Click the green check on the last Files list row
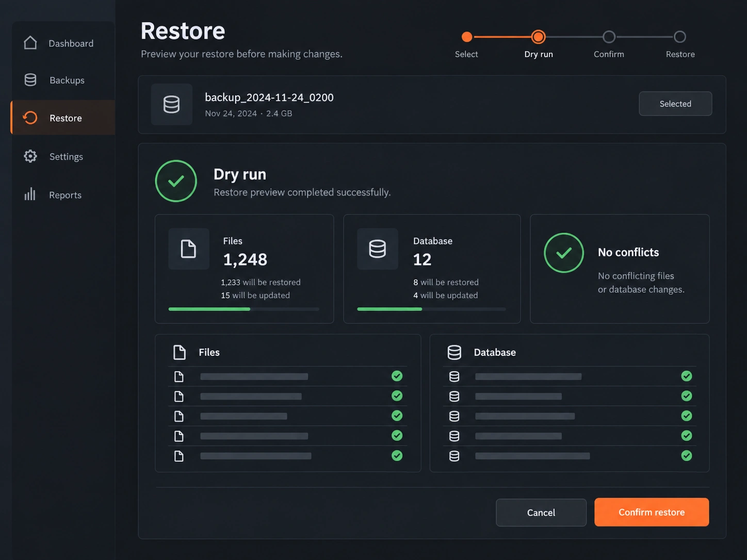This screenshot has height=560, width=747. 397,455
